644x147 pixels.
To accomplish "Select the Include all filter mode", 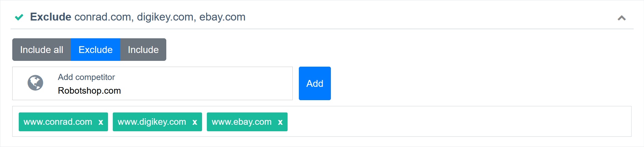I will pos(42,50).
